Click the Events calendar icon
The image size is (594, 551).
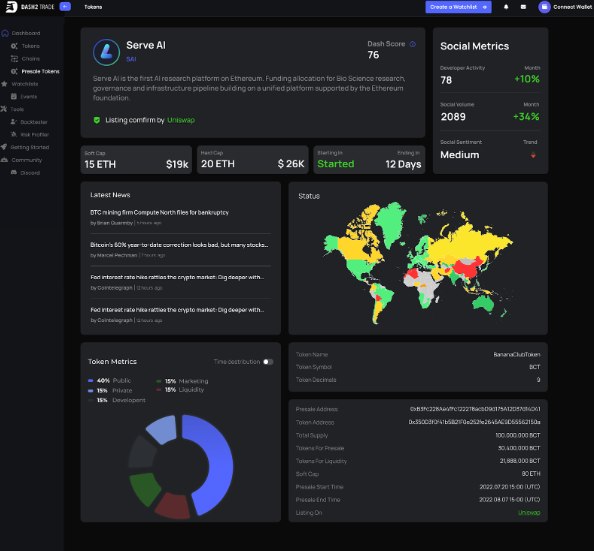click(x=14, y=96)
